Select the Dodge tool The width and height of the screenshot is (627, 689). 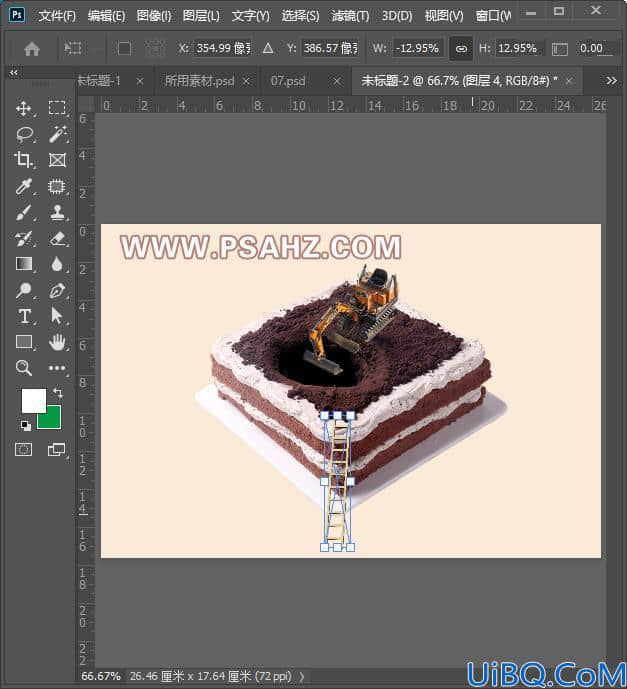(x=23, y=290)
